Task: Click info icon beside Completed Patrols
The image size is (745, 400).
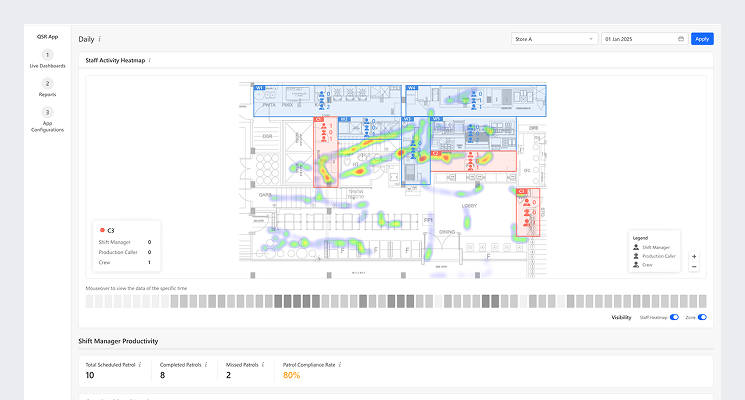Action: tap(205, 365)
